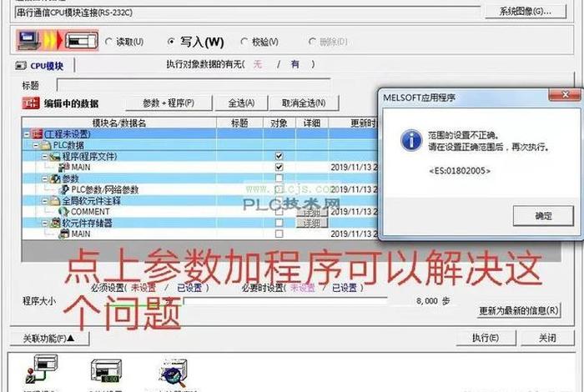The width and height of the screenshot is (584, 392).
Task: Click the 标题 input field
Action: tap(194, 85)
